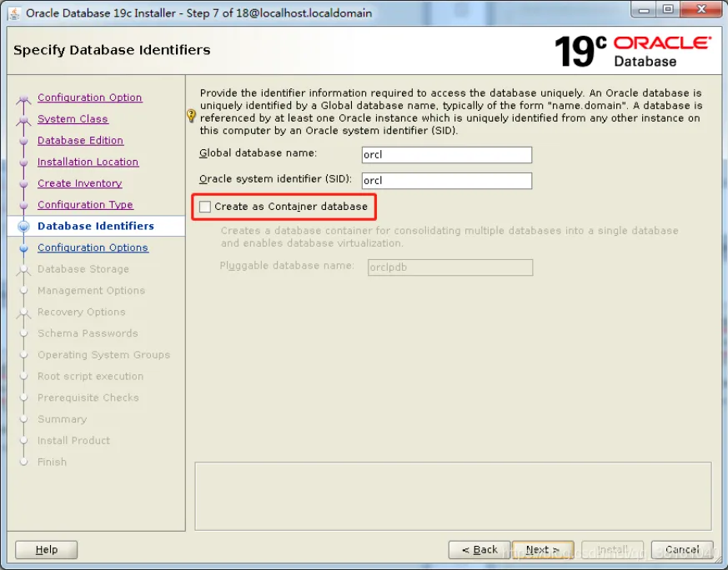
Task: Enable the Create as Container database checkbox
Action: click(205, 207)
